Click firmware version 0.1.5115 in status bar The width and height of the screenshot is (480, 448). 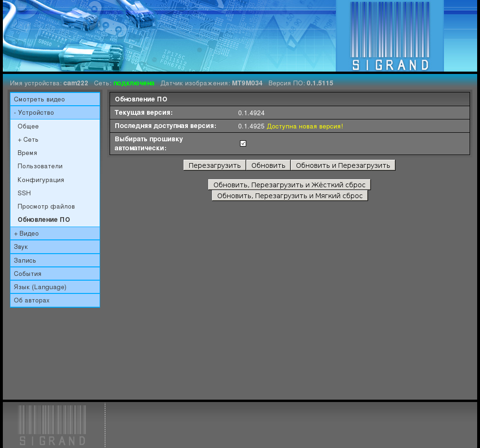tap(320, 83)
